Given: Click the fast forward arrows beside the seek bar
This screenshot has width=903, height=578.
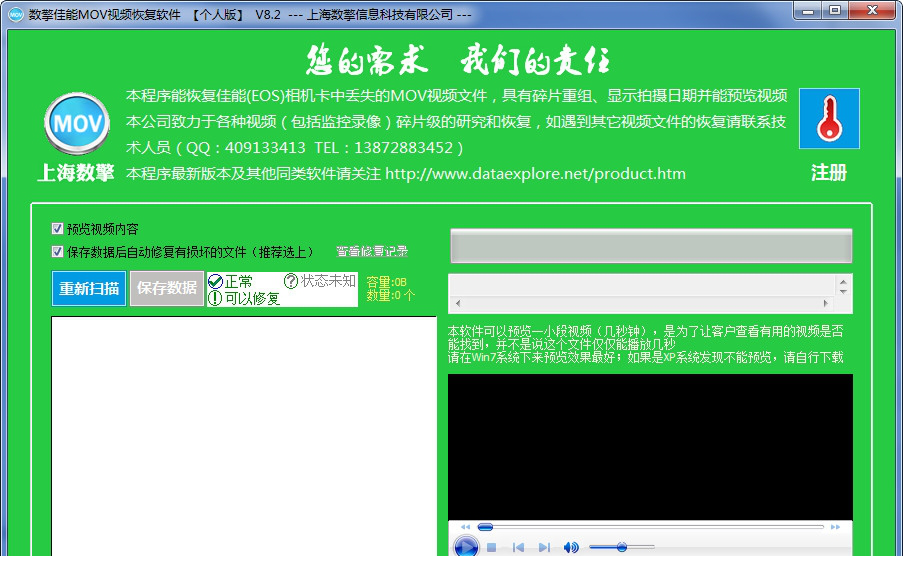Looking at the screenshot, I should pyautogui.click(x=835, y=527).
